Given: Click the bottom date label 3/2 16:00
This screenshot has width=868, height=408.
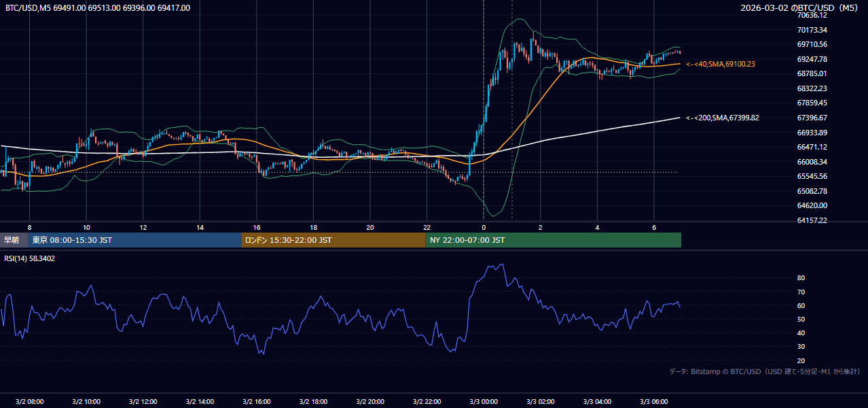Looking at the screenshot, I should (257, 402).
